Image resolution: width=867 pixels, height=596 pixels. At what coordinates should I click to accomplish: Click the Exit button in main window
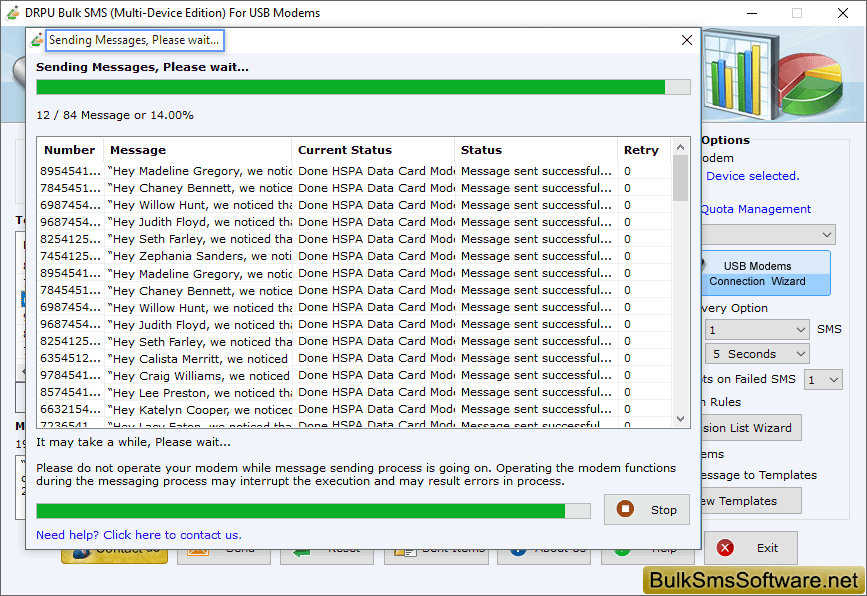750,548
